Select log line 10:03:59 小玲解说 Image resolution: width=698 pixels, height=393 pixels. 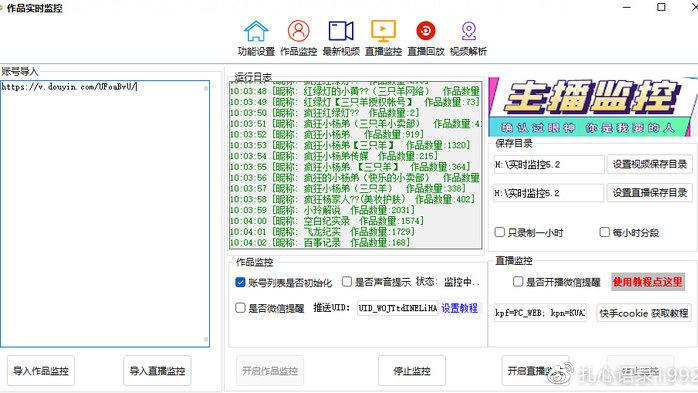(322, 210)
